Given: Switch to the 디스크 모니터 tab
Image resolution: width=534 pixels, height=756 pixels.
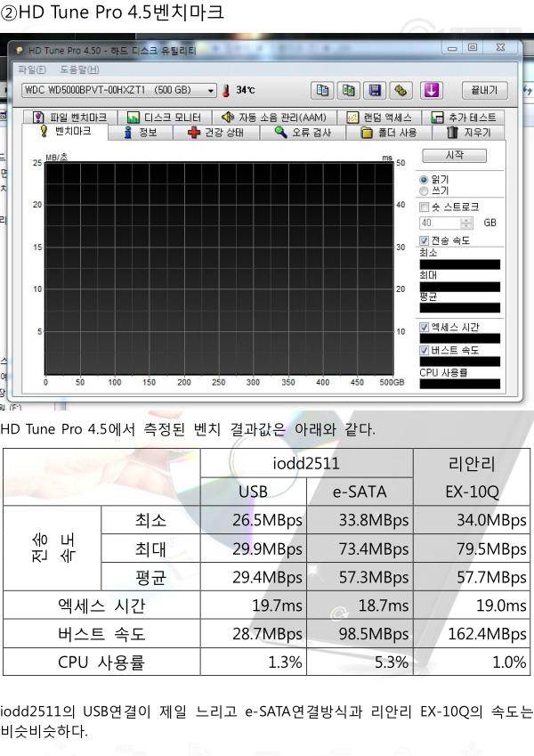Looking at the screenshot, I should pos(165,118).
